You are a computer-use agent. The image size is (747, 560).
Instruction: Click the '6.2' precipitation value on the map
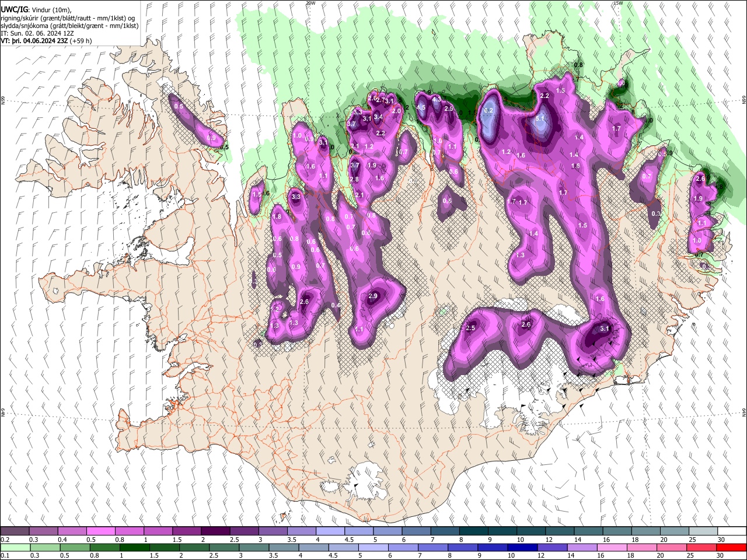[489, 110]
